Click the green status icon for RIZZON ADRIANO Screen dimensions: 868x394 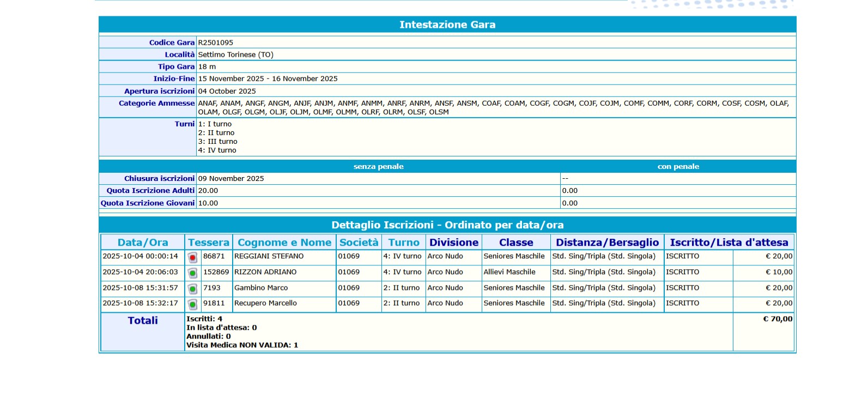pos(192,273)
